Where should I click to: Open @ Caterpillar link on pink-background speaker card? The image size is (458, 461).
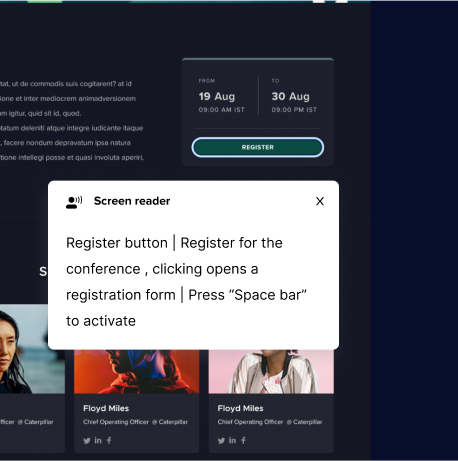tap(304, 422)
